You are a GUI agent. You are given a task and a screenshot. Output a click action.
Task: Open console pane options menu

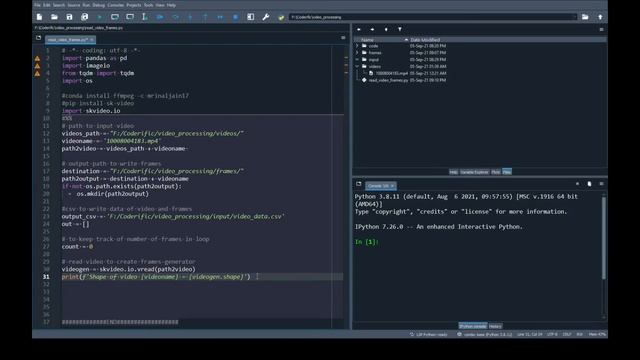tap(601, 184)
